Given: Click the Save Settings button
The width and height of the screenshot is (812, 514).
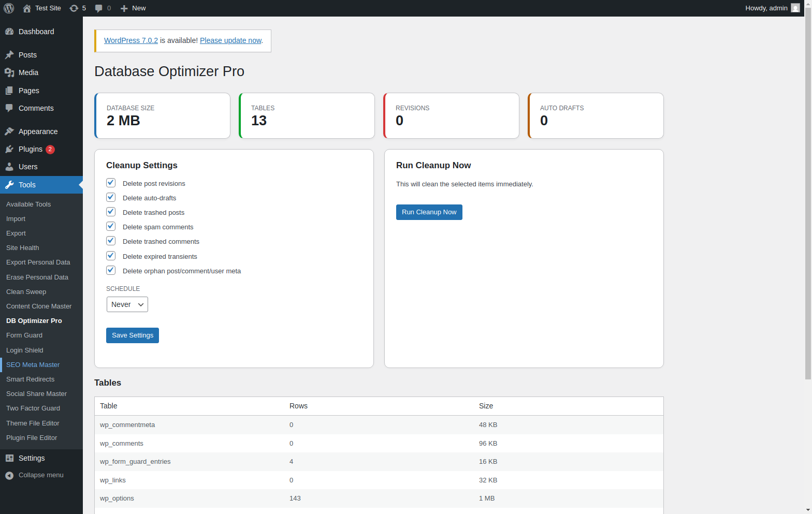Looking at the screenshot, I should click(x=133, y=335).
